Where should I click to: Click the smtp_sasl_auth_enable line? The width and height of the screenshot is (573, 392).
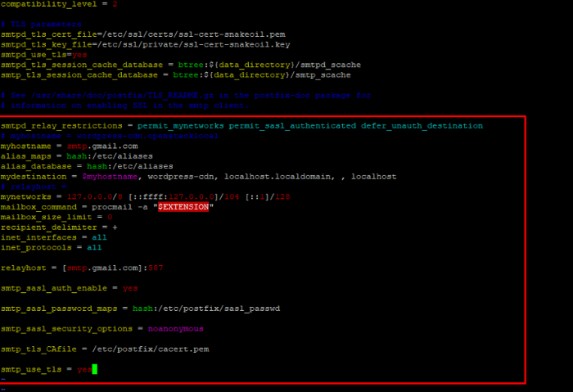pyautogui.click(x=69, y=288)
